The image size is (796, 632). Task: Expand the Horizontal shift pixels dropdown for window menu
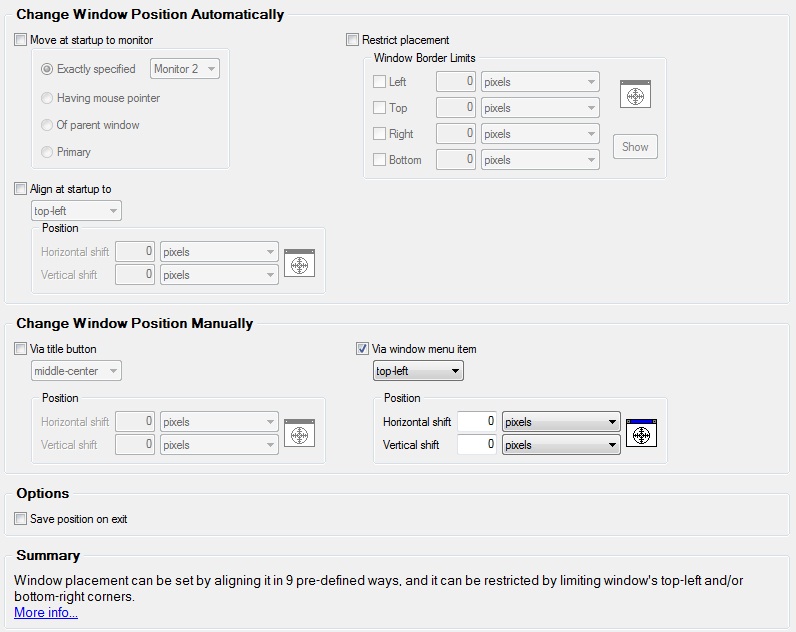(x=561, y=422)
